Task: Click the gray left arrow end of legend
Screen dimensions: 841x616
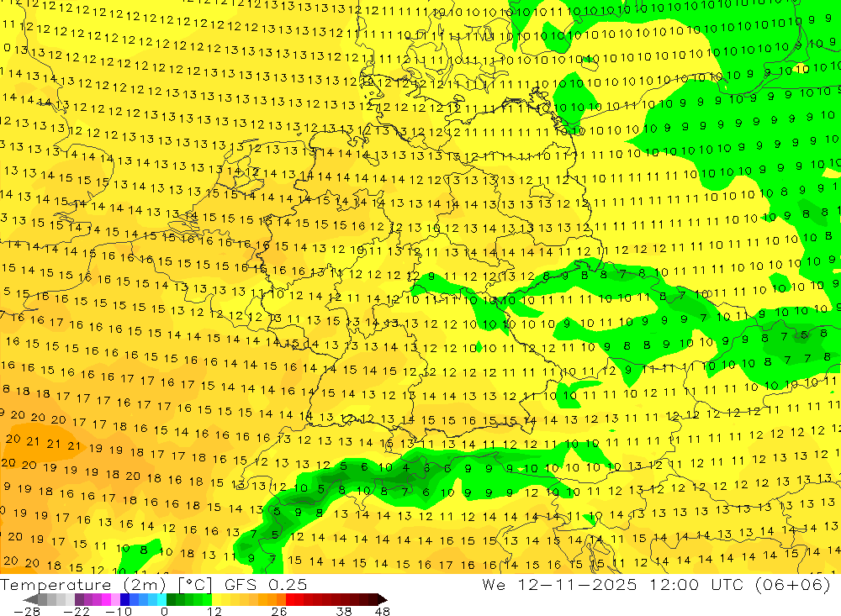Action: coord(30,600)
